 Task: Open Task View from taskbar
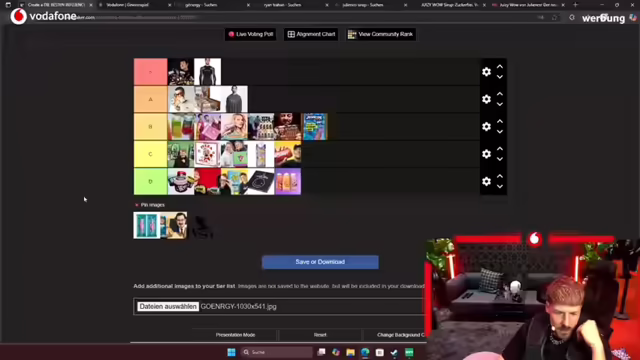(x=322, y=352)
